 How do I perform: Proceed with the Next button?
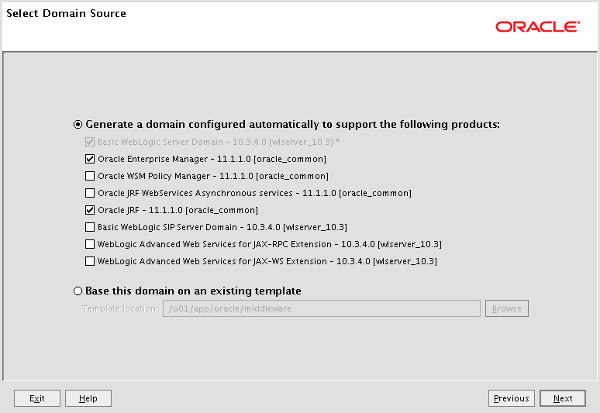click(x=563, y=398)
